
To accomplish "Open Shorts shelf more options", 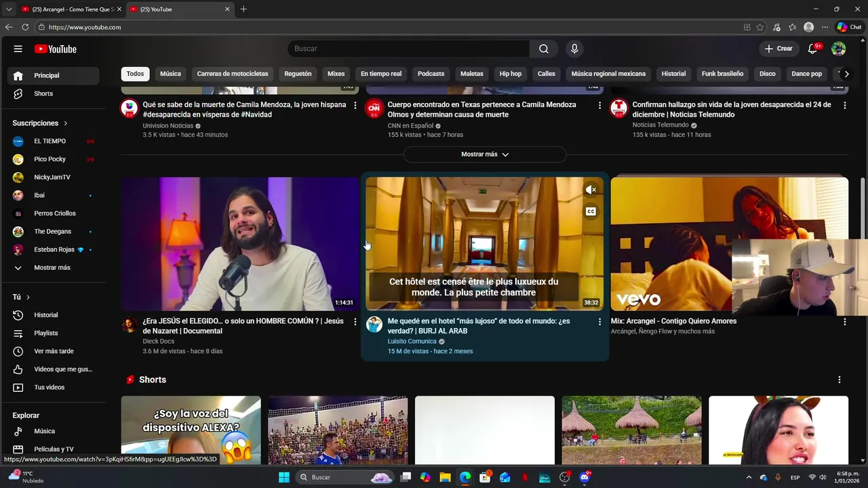I will tap(840, 380).
